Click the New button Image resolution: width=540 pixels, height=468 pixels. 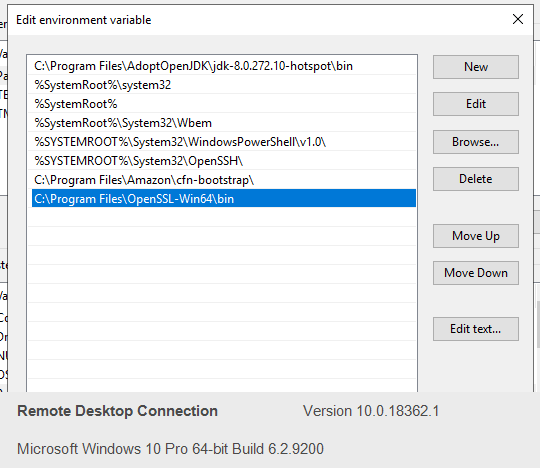coord(476,67)
